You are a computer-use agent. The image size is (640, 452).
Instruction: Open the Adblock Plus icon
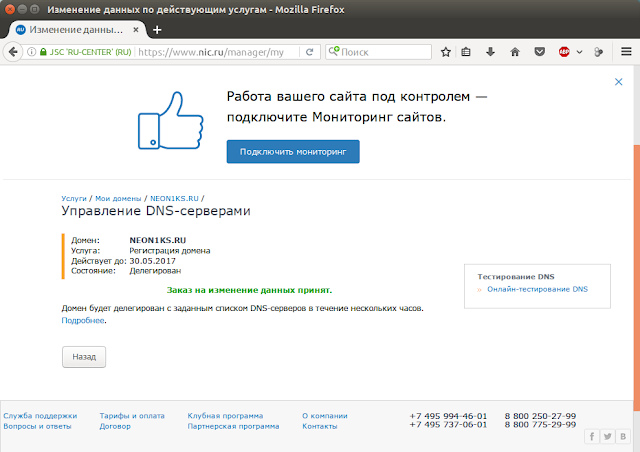(x=564, y=52)
